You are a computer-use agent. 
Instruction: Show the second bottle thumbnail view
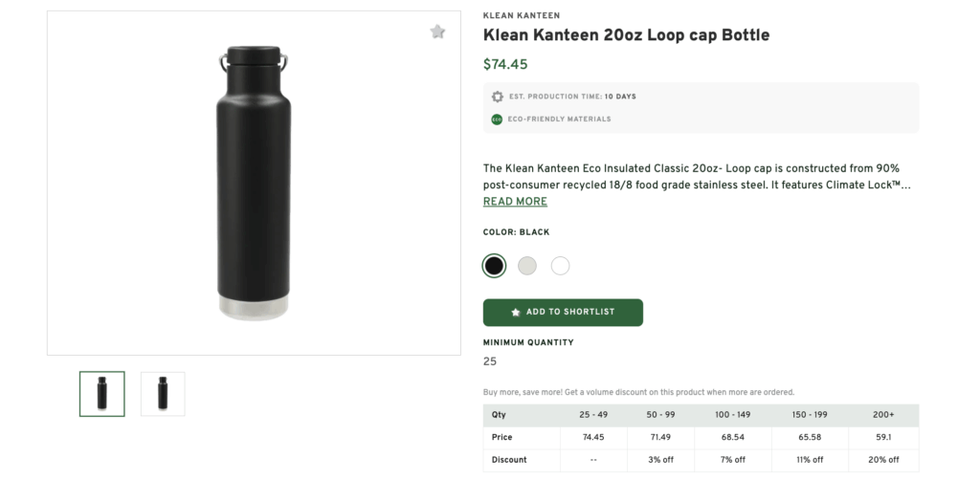tap(163, 393)
